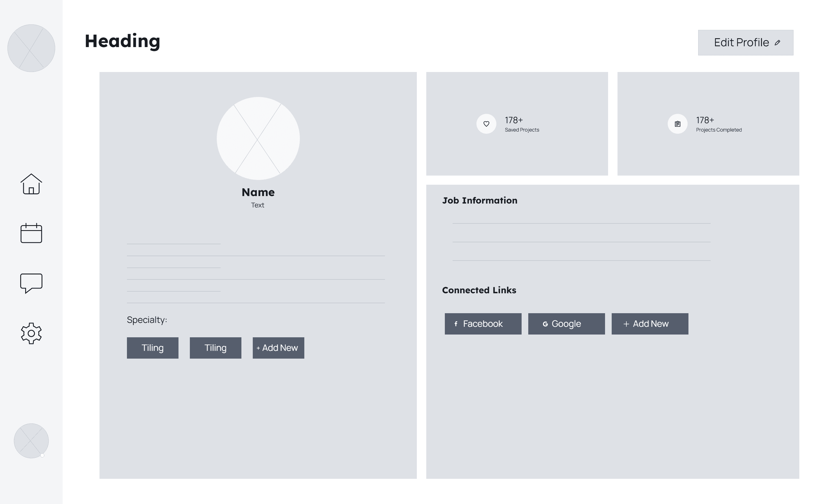This screenshot has height=504, width=819.
Task: Click the Heading title text
Action: pos(122,41)
